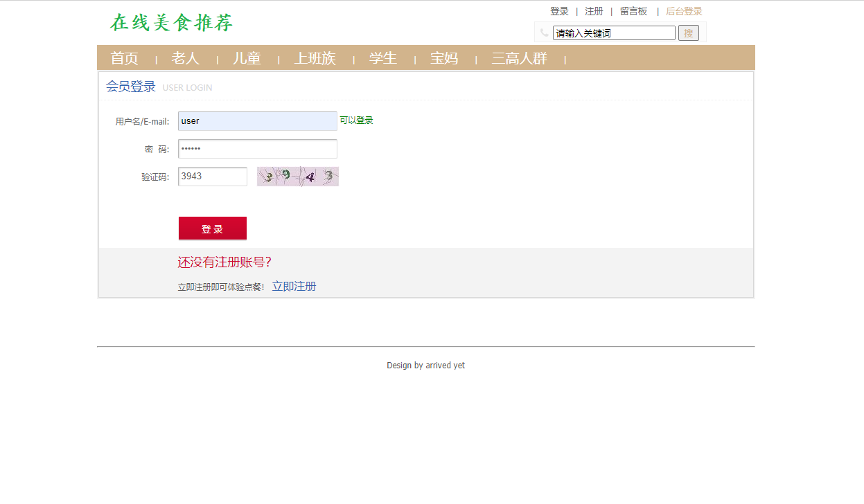Open the 立即注册 registration link
This screenshot has width=864, height=504.
pyautogui.click(x=294, y=285)
